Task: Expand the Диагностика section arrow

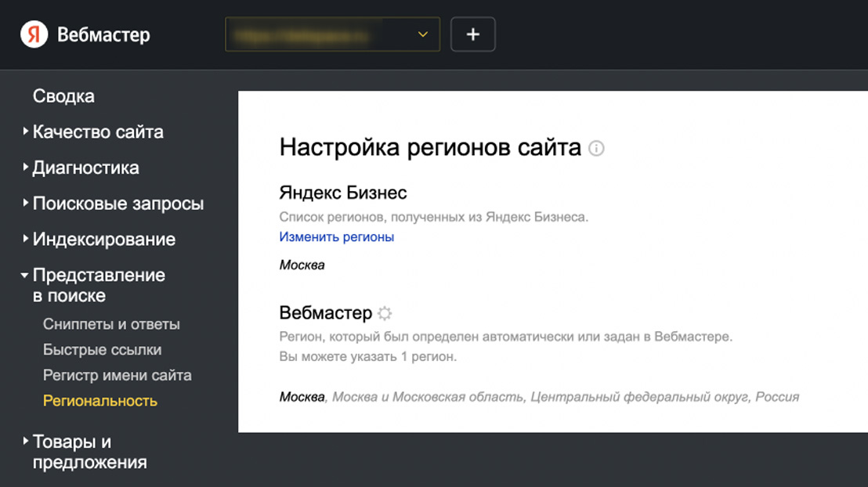Action: tap(26, 167)
